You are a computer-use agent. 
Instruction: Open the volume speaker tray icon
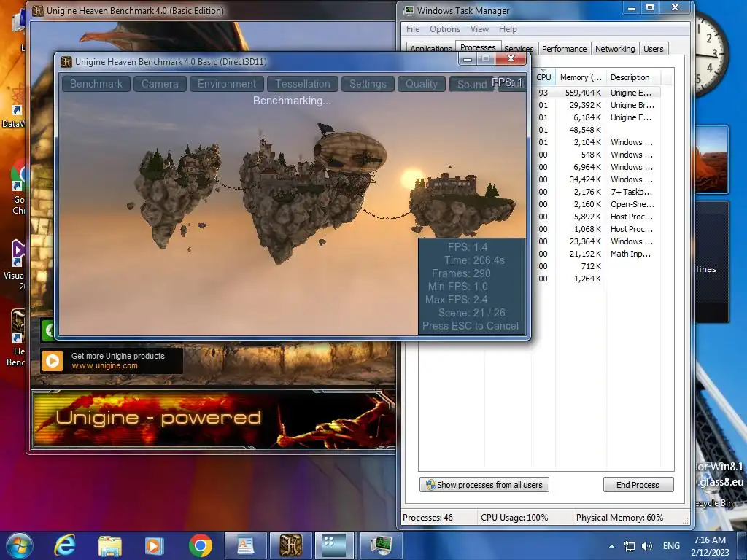tap(647, 546)
